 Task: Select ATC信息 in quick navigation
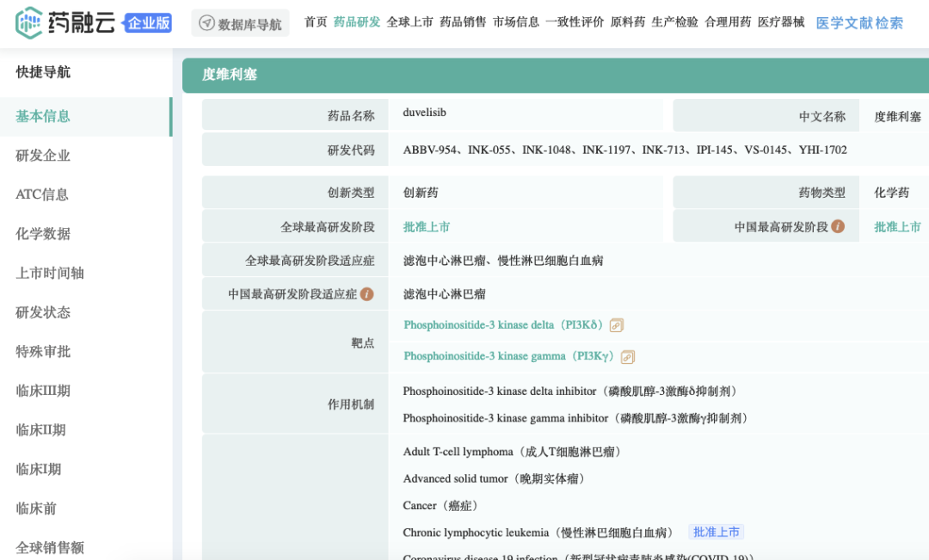(42, 194)
